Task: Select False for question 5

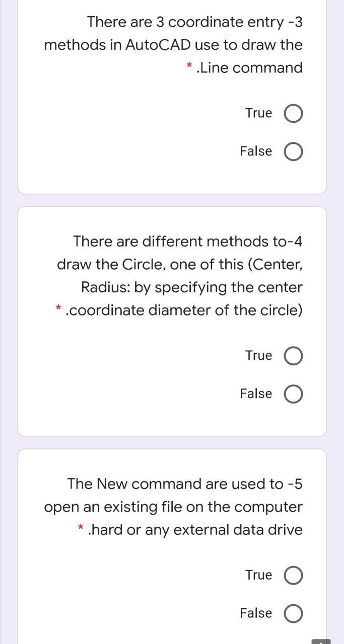Action: point(293,613)
